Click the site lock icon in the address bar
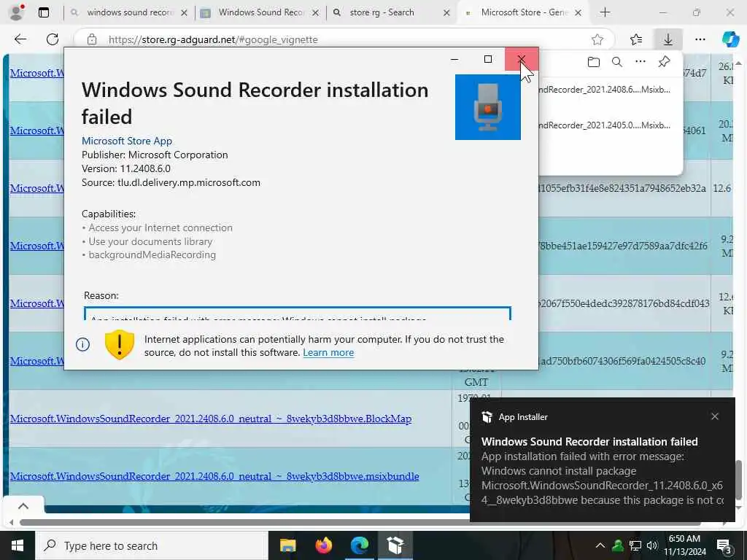The image size is (747, 560). pos(93,39)
